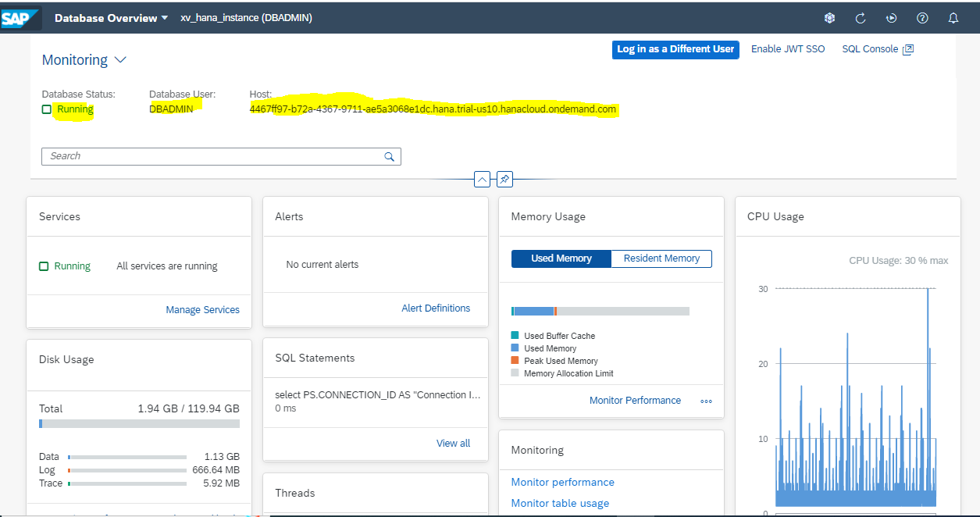Open the Memory Usage more options ellipsis

[707, 401]
